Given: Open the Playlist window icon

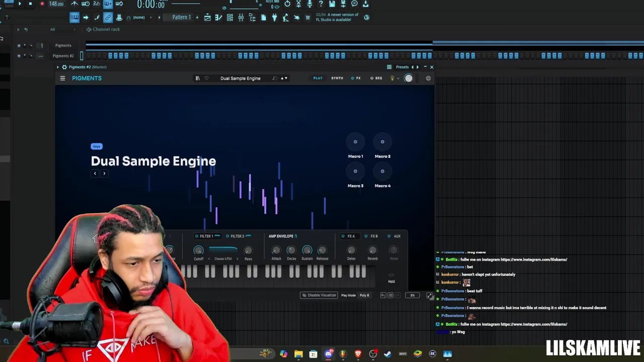Looking at the screenshot, I should tap(207, 18).
